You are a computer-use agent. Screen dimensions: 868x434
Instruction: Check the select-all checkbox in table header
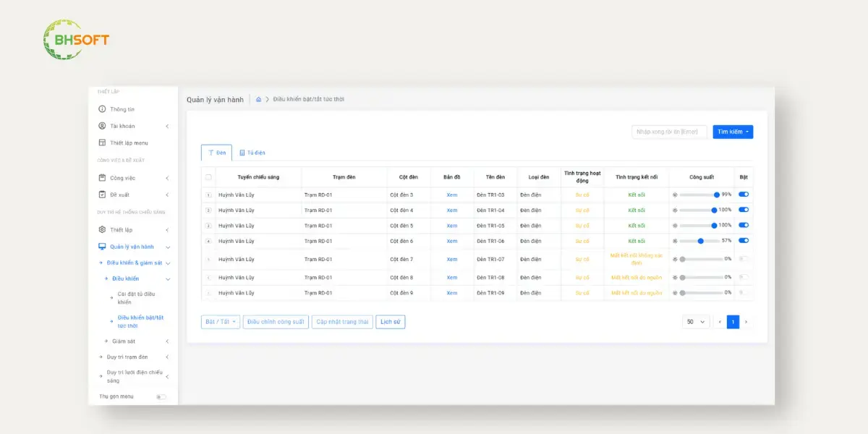209,177
